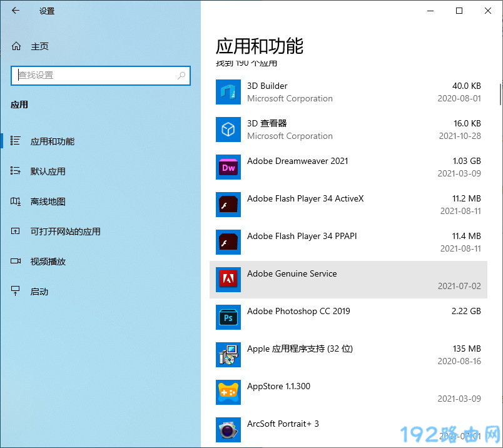Click the Apple 应用程序支持 installer icon
This screenshot has height=448, width=503.
pyautogui.click(x=228, y=355)
